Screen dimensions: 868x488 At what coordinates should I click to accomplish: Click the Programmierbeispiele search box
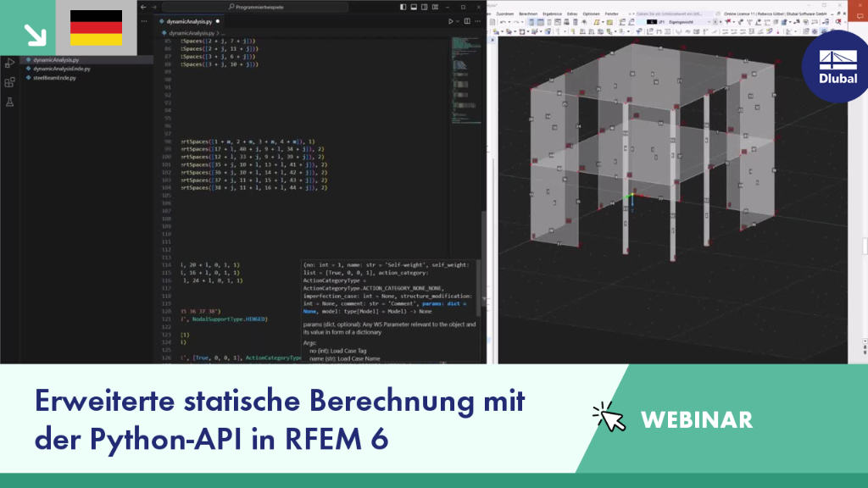tap(256, 7)
